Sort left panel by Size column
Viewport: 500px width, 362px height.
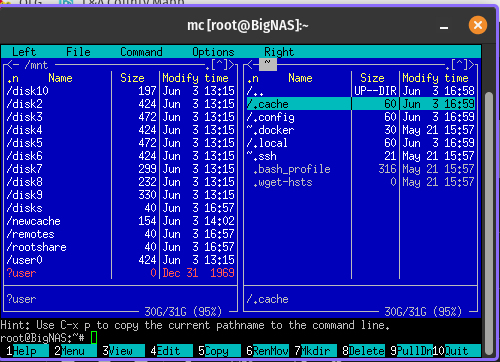132,78
